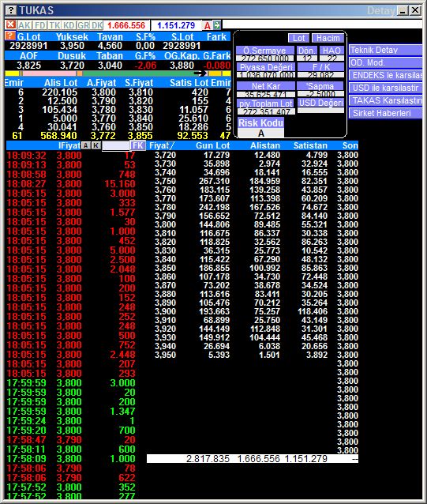Click USD ile karsilastir button
This screenshot has width=427, height=504.
(385, 88)
